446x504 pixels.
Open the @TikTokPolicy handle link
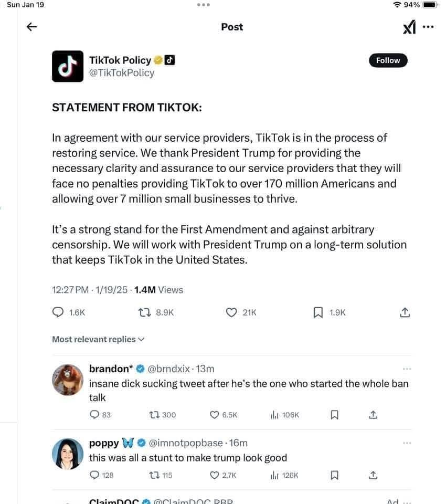coord(122,73)
